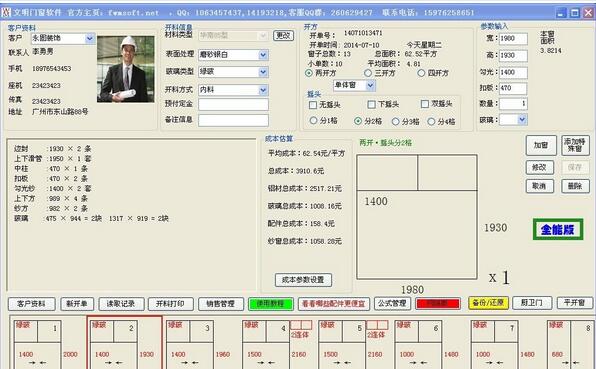Viewport: 596px width, 369px height.
Task: Click the yellow 备份/还原 button
Action: click(488, 303)
